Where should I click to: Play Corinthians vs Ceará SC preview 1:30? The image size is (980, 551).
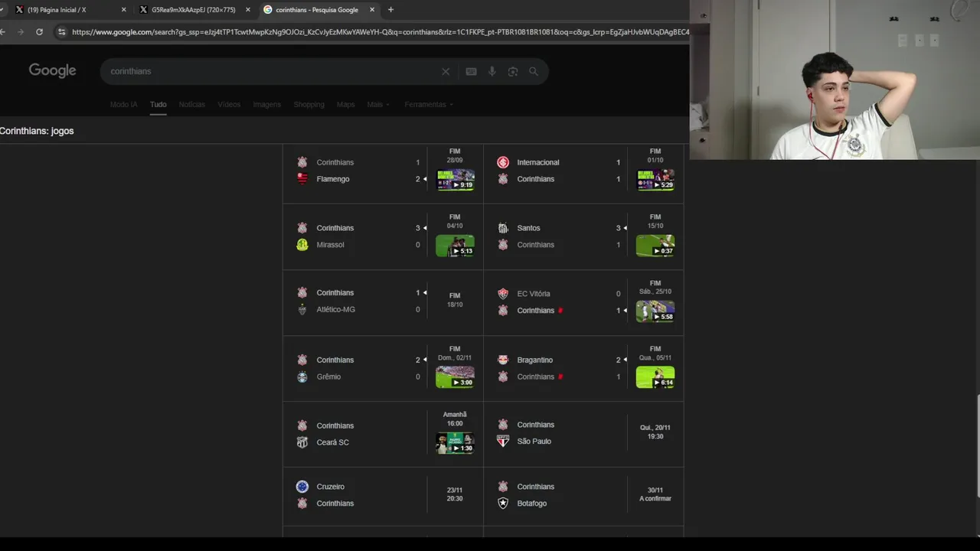point(455,443)
